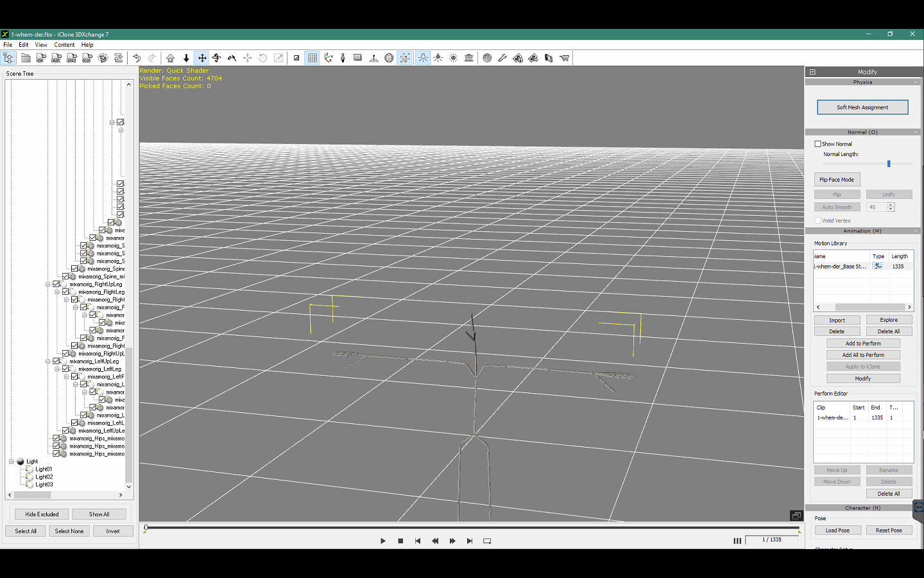924x578 pixels.
Task: Uncheck the mixamorig_RightUpLeg checkbox
Action: click(x=56, y=284)
